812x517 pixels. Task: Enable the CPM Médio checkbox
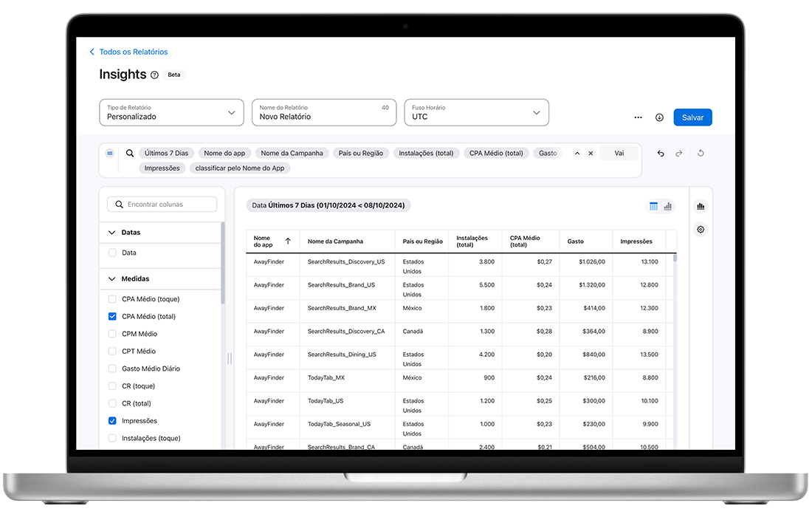[x=112, y=334]
